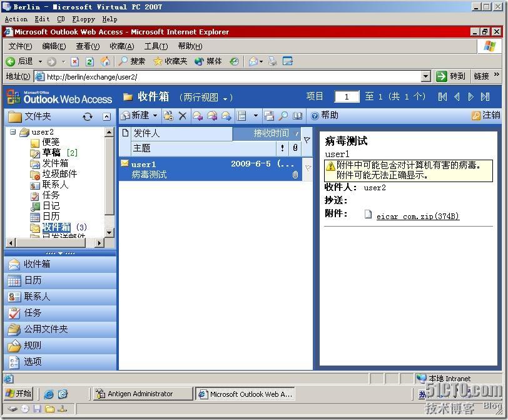Go to first page of items
Image resolution: width=508 pixels, height=420 pixels.
pyautogui.click(x=442, y=96)
